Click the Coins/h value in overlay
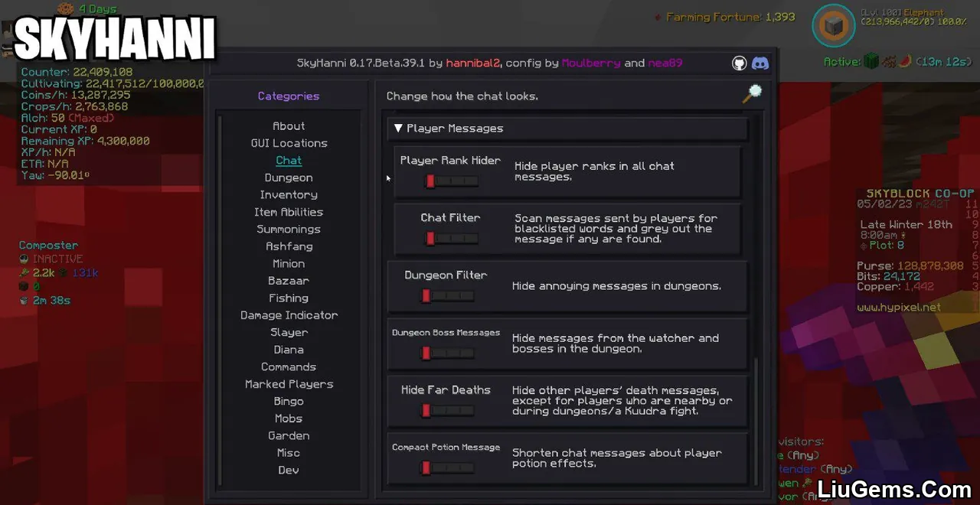The height and width of the screenshot is (505, 980). click(101, 95)
